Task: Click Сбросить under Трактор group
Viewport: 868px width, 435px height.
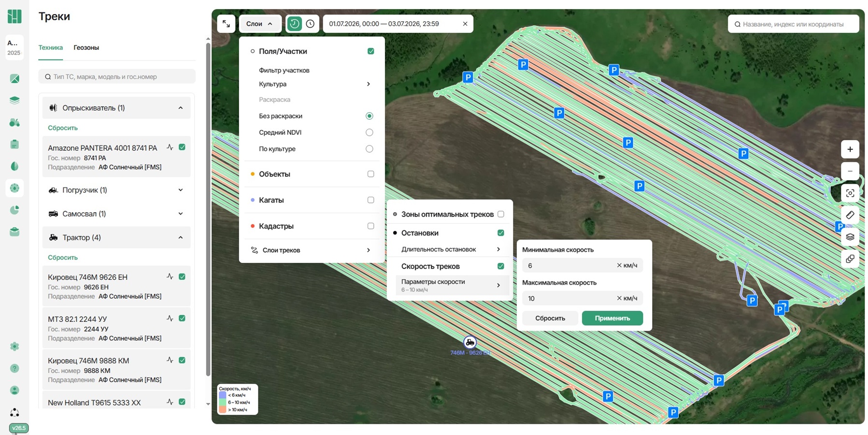Action: click(x=63, y=258)
